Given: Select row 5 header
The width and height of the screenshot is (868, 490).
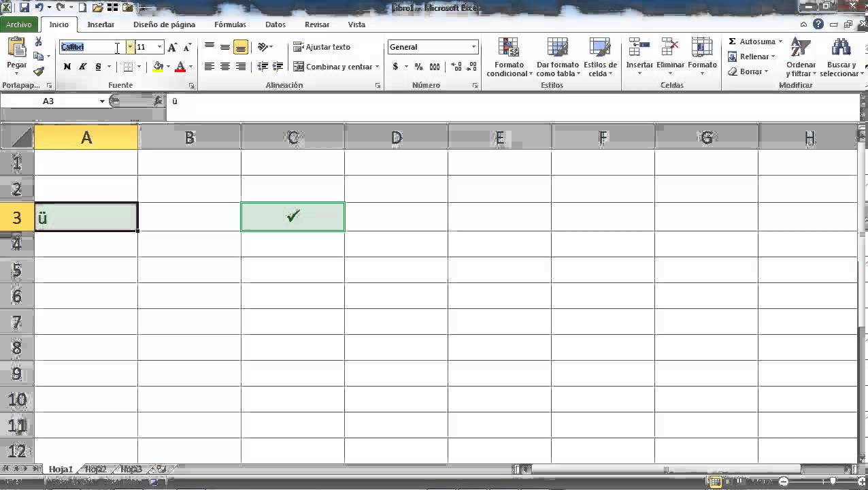Looking at the screenshot, I should 17,270.
